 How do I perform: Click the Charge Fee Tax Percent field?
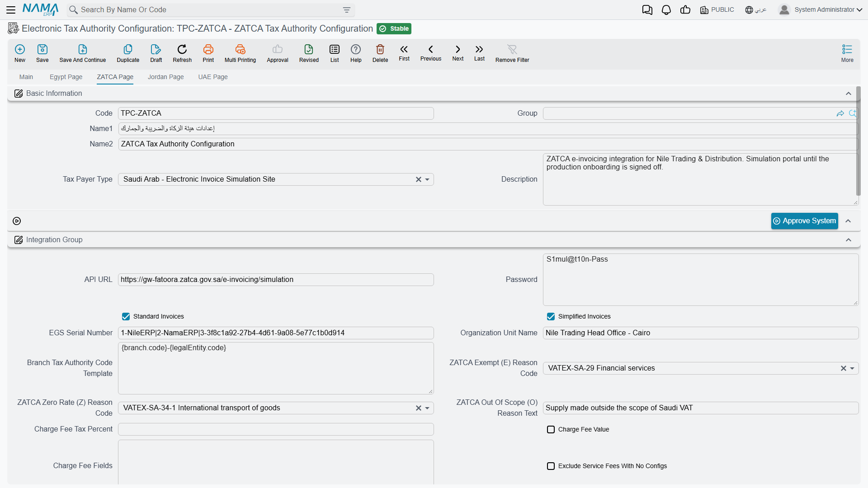tap(276, 429)
